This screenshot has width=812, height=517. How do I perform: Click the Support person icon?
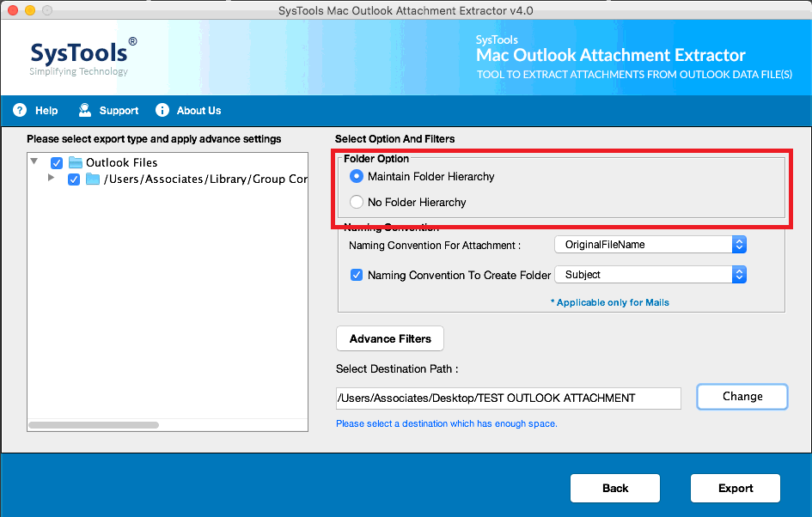click(84, 110)
